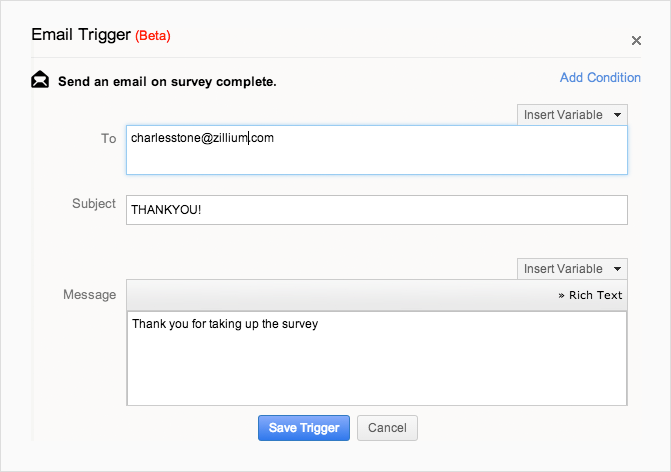Click the blank second line of the To field
The image size is (671, 472).
click(376, 160)
